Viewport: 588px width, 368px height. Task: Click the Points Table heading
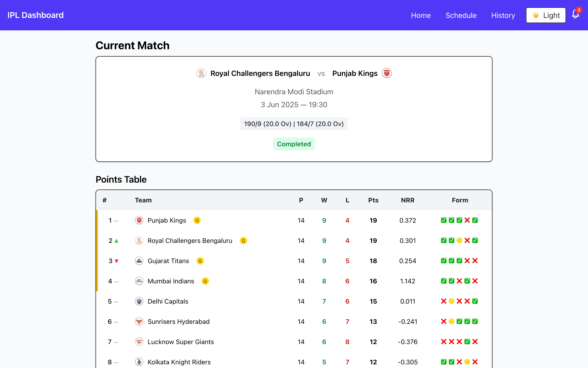(x=121, y=179)
